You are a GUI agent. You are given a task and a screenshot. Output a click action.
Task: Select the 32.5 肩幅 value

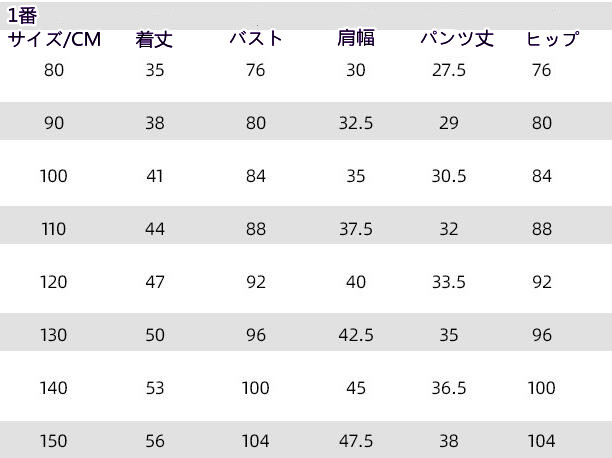356,123
